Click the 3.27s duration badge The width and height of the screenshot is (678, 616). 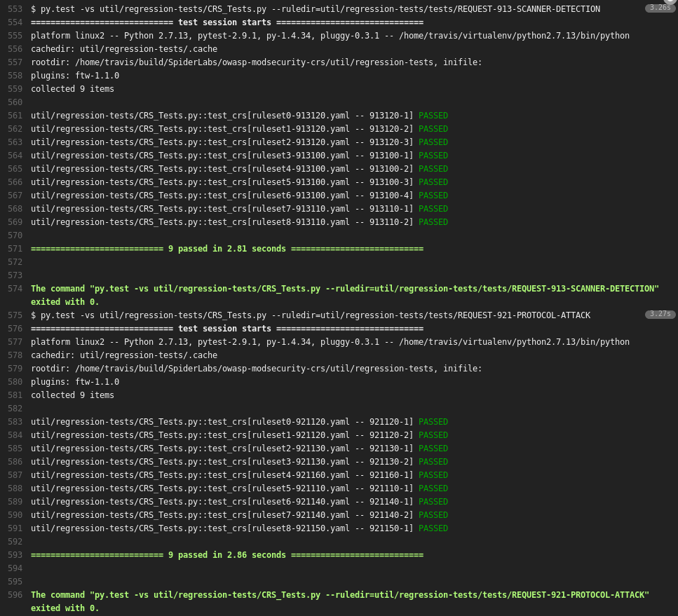pyautogui.click(x=660, y=315)
